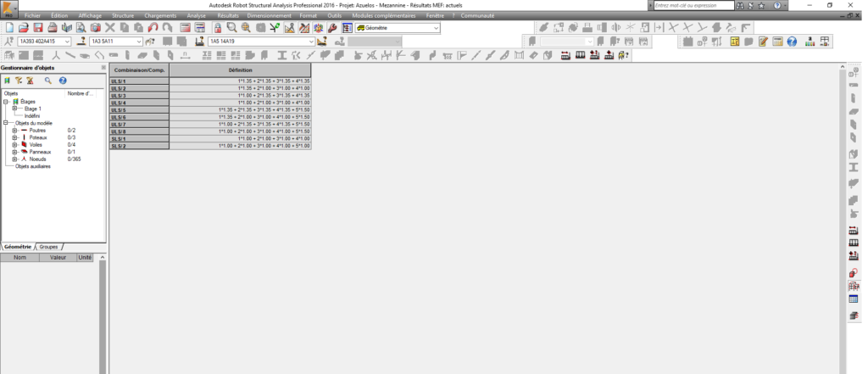Open the node selection dropdown 1A393 402A415
The width and height of the screenshot is (868, 374).
click(44, 42)
